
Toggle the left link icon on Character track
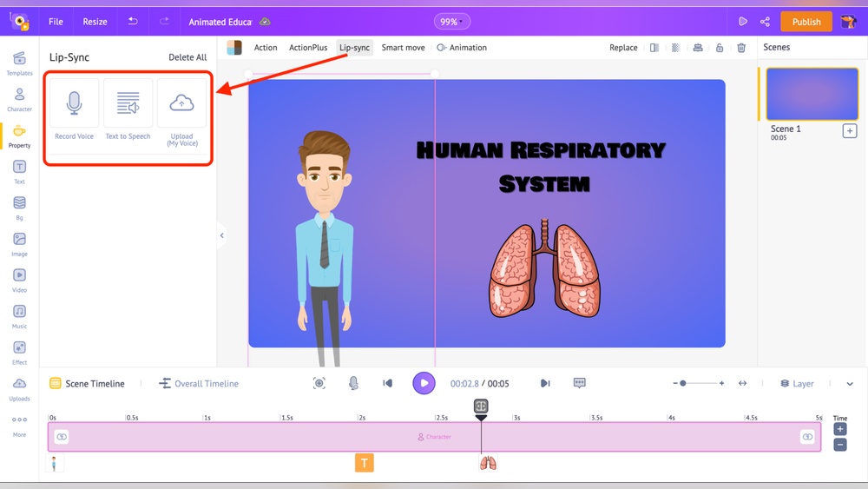point(62,437)
